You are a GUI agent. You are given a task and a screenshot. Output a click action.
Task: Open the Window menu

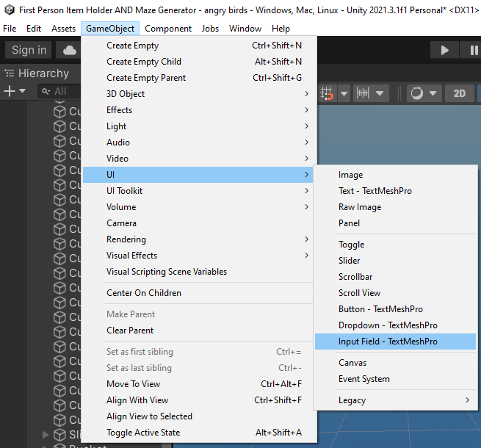(245, 29)
